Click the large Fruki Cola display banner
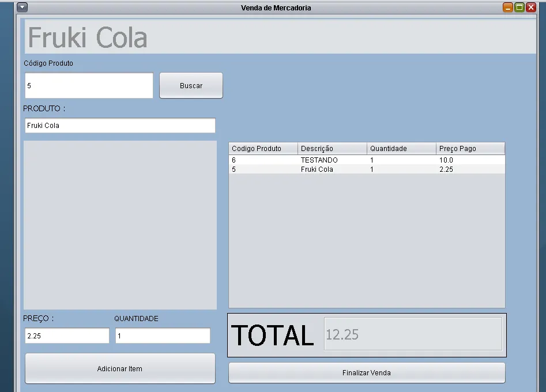 click(x=280, y=36)
